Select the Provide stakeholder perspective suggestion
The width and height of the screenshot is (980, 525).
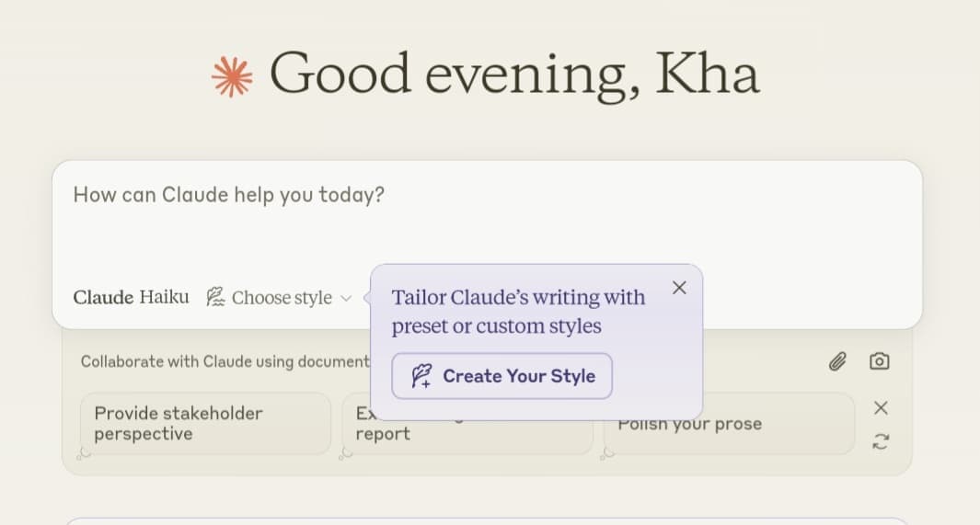[x=204, y=424]
